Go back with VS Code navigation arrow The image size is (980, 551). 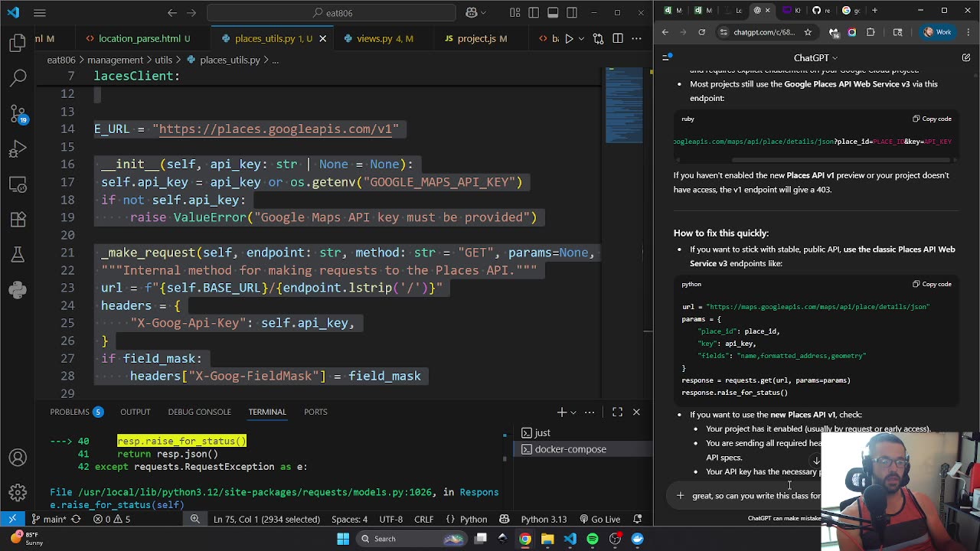pyautogui.click(x=172, y=12)
